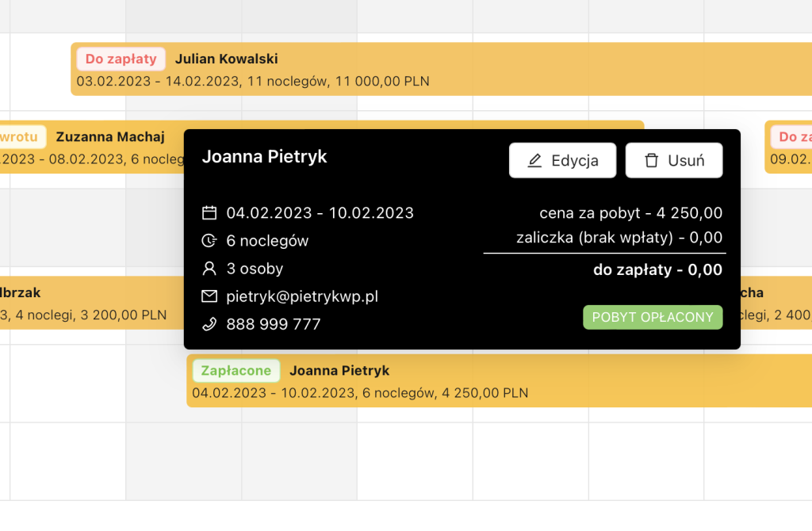
Task: Click the clock icon next to 6 noclegów
Action: coord(209,240)
